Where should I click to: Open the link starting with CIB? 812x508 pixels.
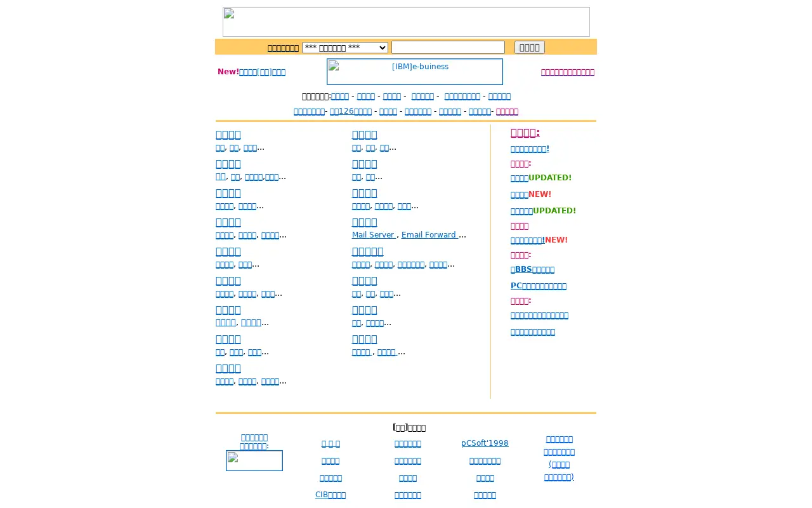[331, 495]
